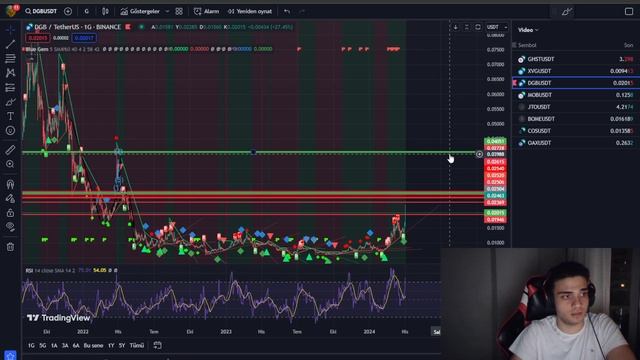Open the quick search lightbulb icon
The image size is (640, 360).
point(566,11)
